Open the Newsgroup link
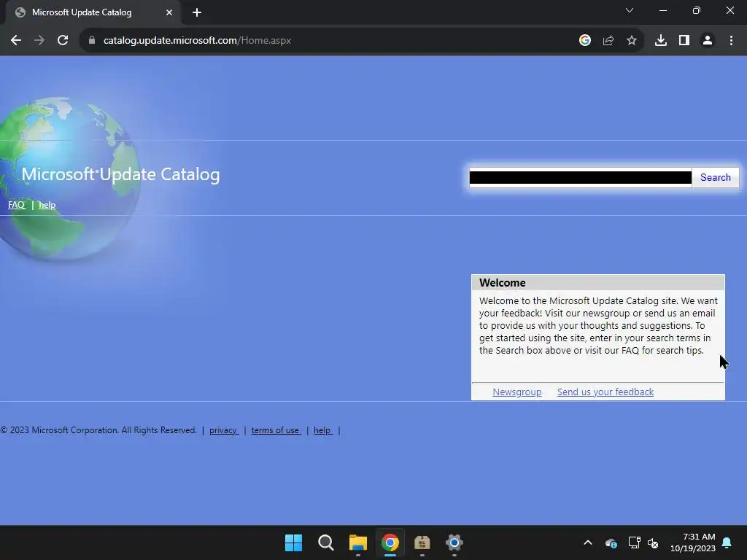 pos(517,392)
